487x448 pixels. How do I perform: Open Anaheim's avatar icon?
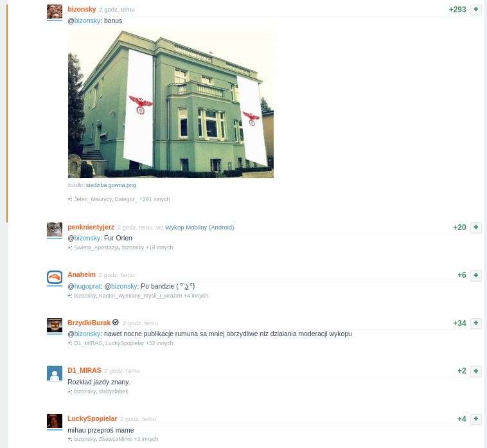pos(55,278)
